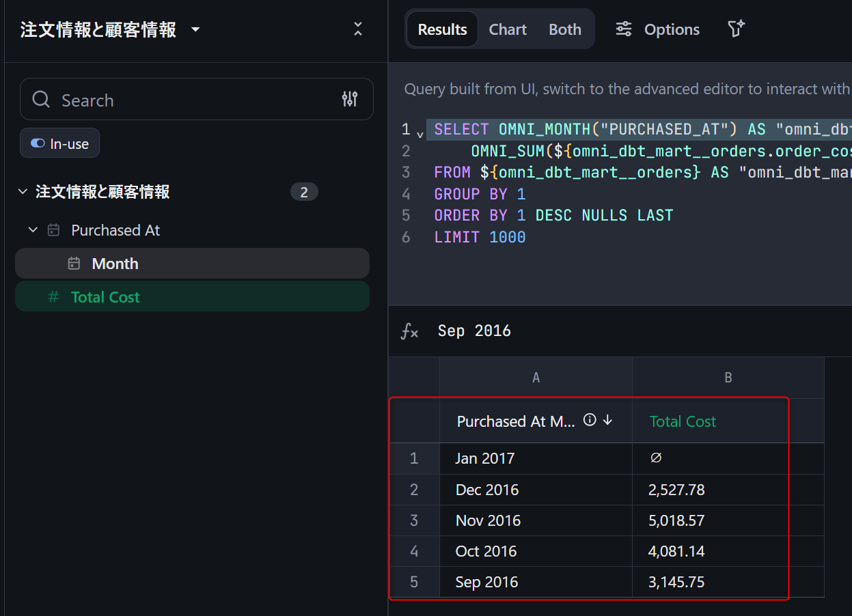Switch to the Chart tab

tap(508, 29)
